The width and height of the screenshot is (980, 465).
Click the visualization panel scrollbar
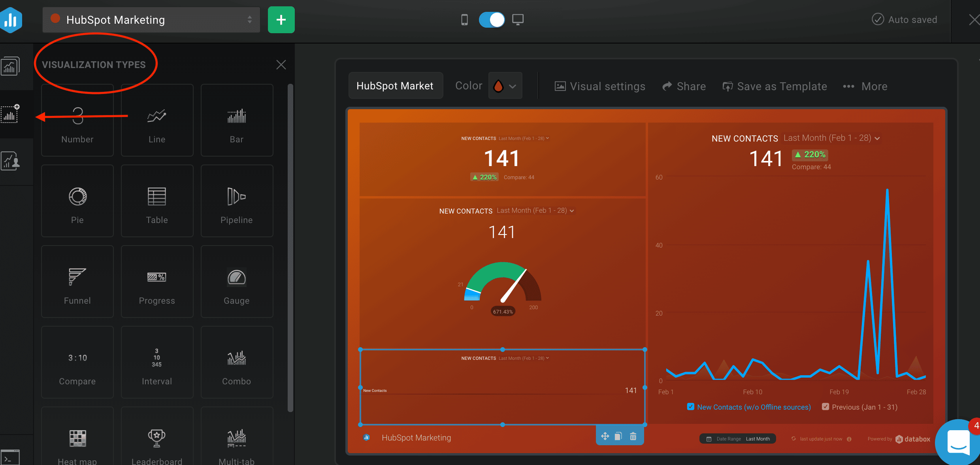(290, 248)
